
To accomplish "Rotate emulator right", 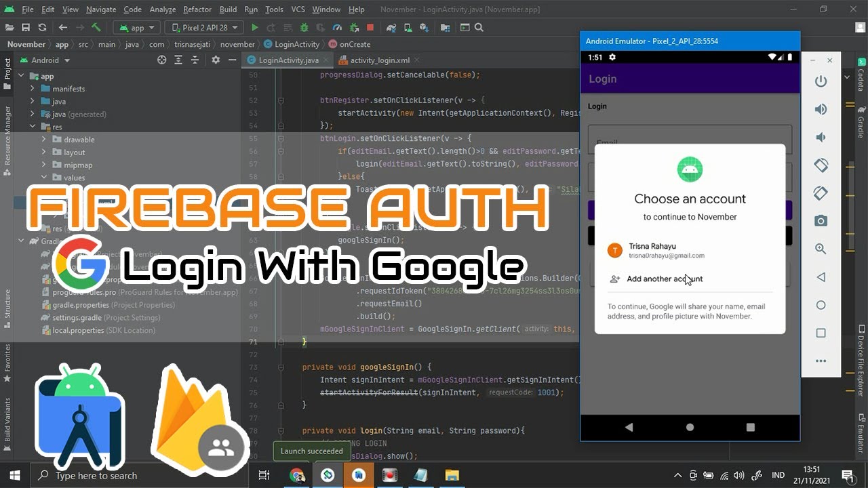I will click(x=821, y=193).
